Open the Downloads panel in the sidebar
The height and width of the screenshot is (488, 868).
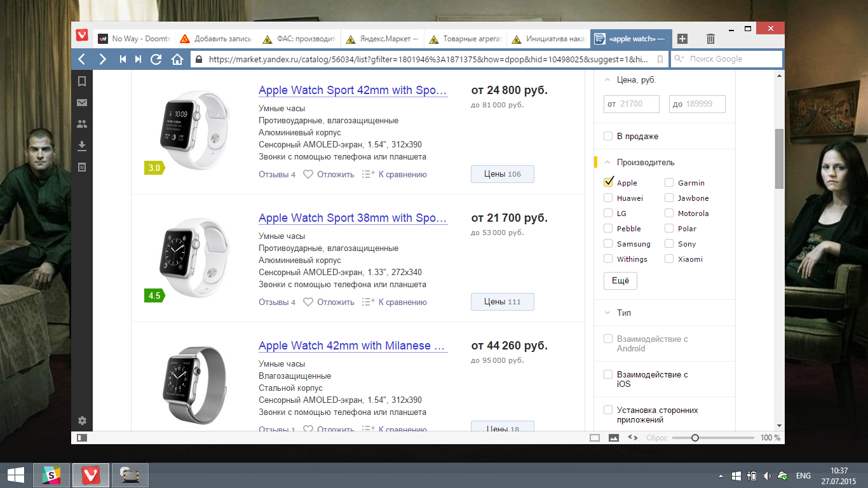coord(81,145)
